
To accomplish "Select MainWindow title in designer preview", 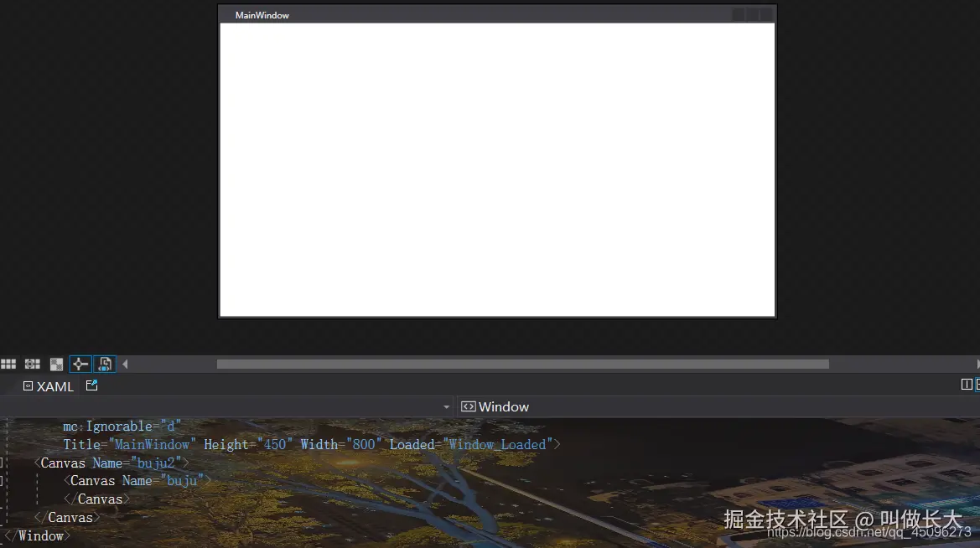I will pos(262,15).
